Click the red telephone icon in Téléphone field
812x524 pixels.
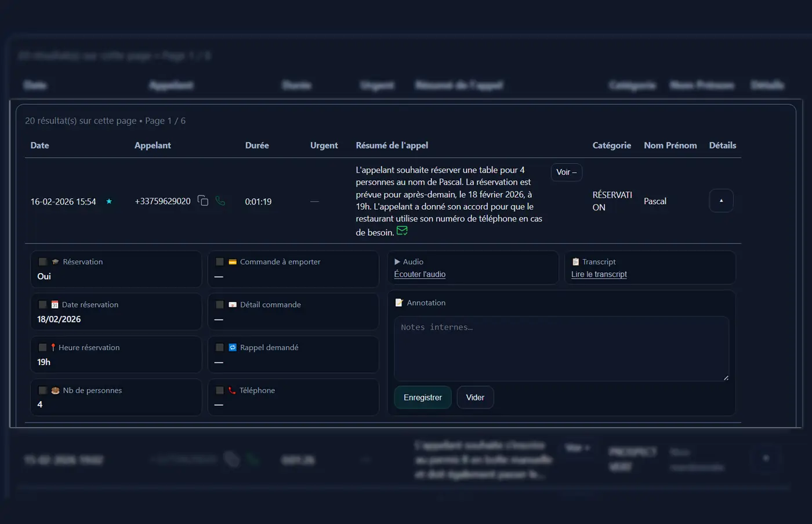[x=232, y=391]
